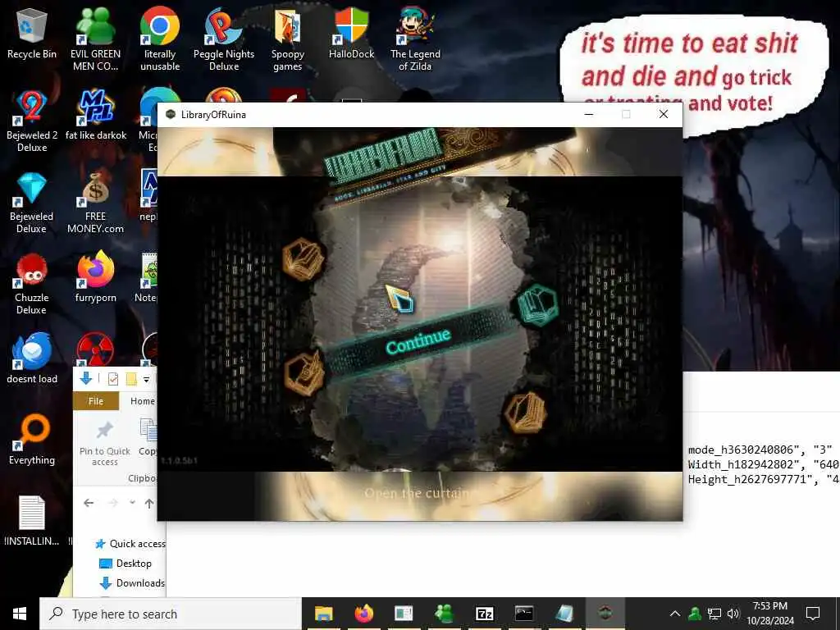The height and width of the screenshot is (630, 840).
Task: Open 7-Zip from the taskbar
Action: tap(484, 614)
